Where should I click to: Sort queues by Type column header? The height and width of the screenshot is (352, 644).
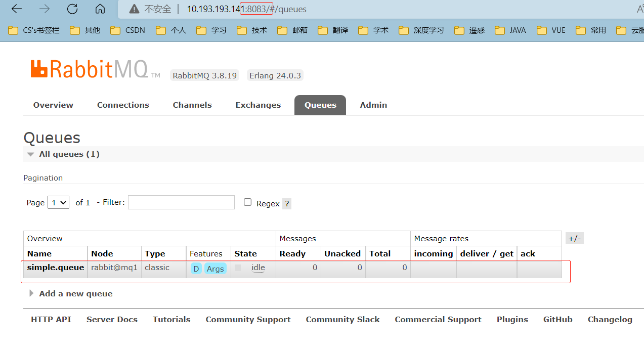click(x=155, y=254)
